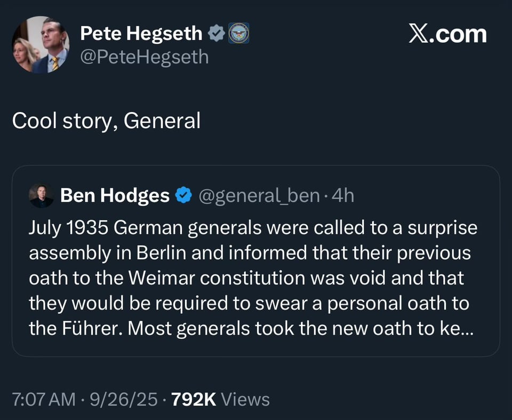Select the verification check beside @general_ben

(183, 195)
